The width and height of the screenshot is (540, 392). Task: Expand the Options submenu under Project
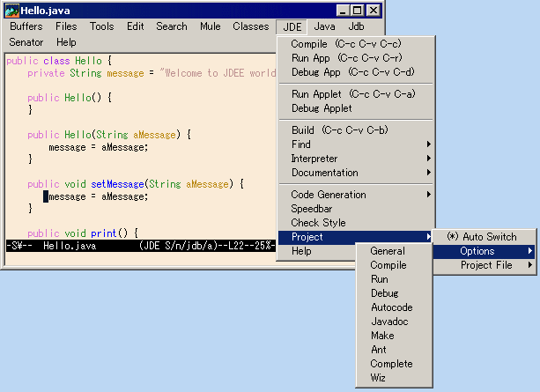pos(485,251)
